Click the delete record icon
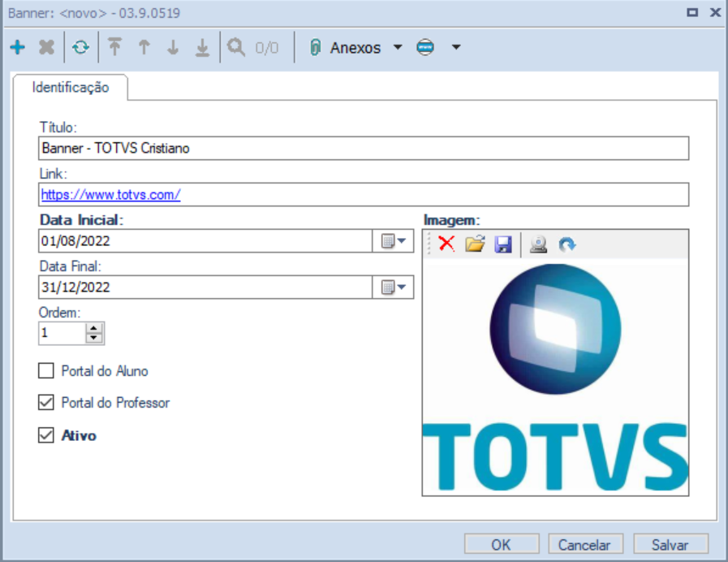Viewport: 728px width, 562px height. point(45,47)
